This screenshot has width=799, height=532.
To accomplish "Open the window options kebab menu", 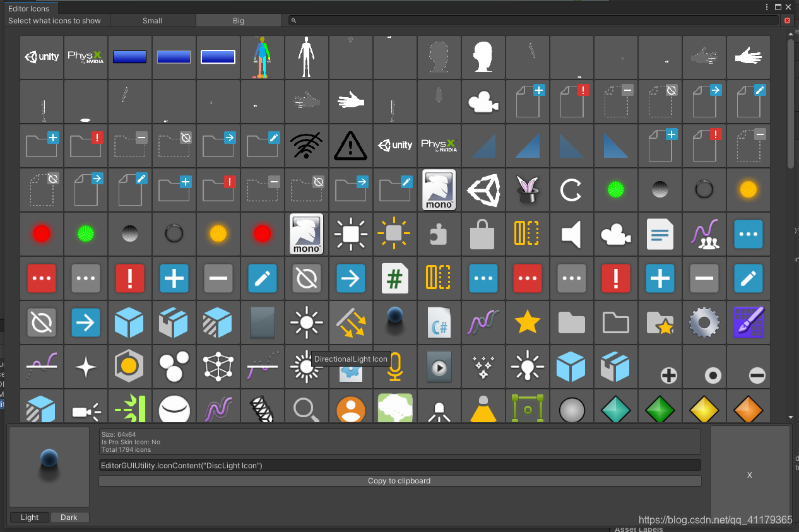I will 767,7.
